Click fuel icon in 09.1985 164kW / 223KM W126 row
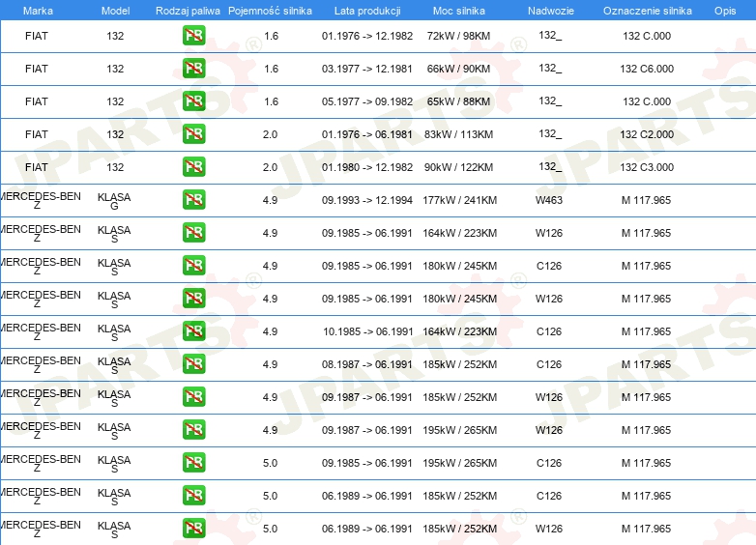 pos(193,232)
